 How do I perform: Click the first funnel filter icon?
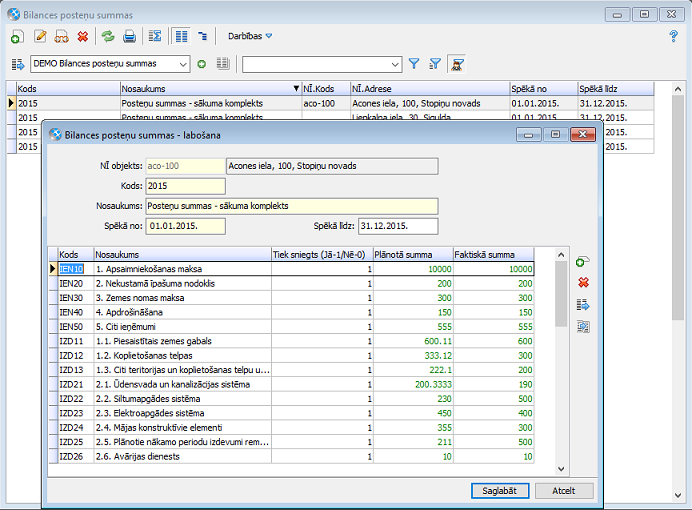(414, 64)
